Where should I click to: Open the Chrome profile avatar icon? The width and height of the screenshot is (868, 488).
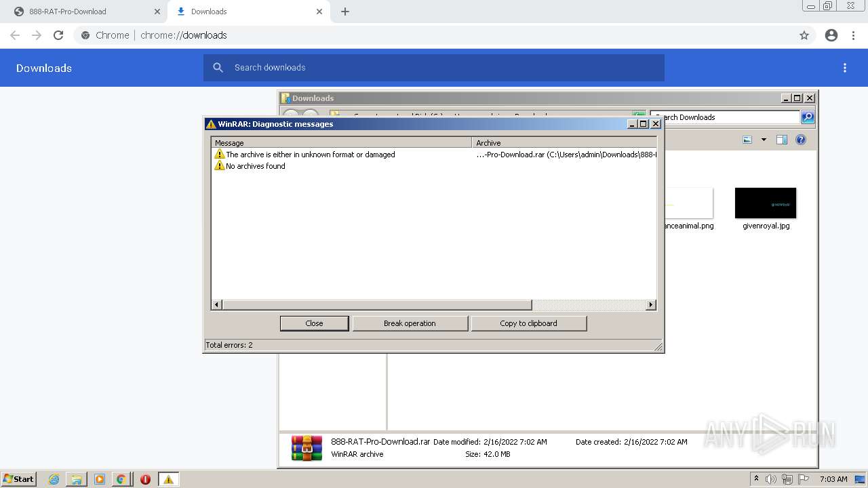click(831, 35)
